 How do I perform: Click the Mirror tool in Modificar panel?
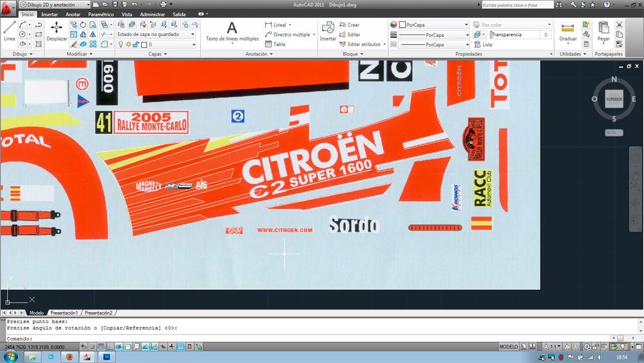coord(93,35)
